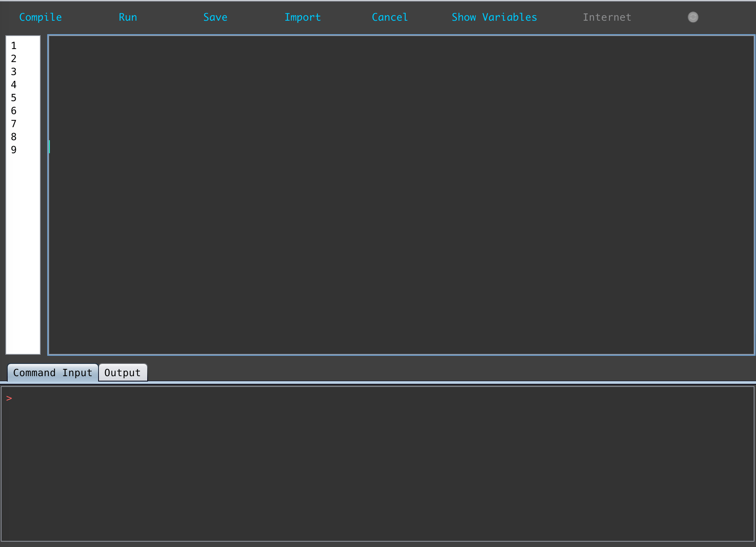Viewport: 756px width, 547px height.
Task: Switch to the Output tab
Action: [123, 372]
